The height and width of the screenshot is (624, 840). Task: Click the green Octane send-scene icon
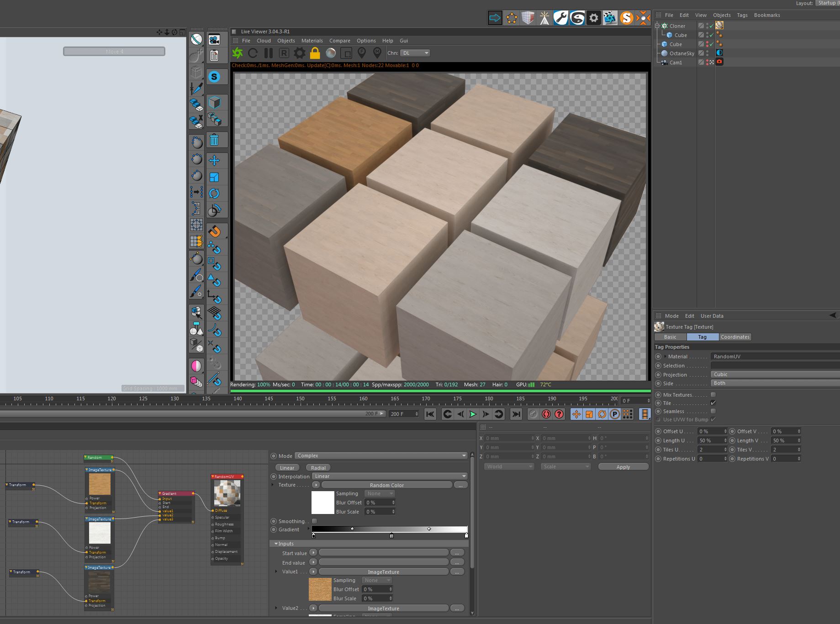[238, 53]
